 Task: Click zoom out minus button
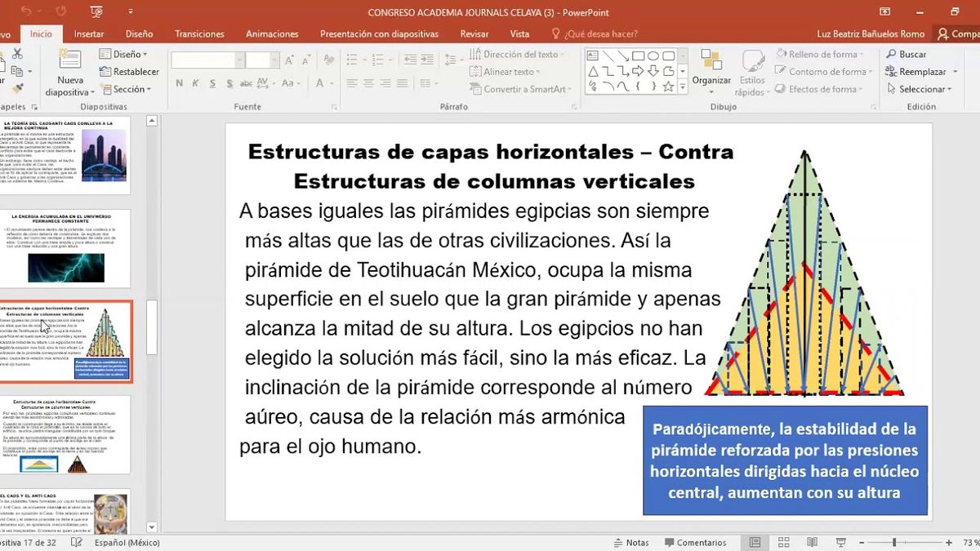coord(862,542)
